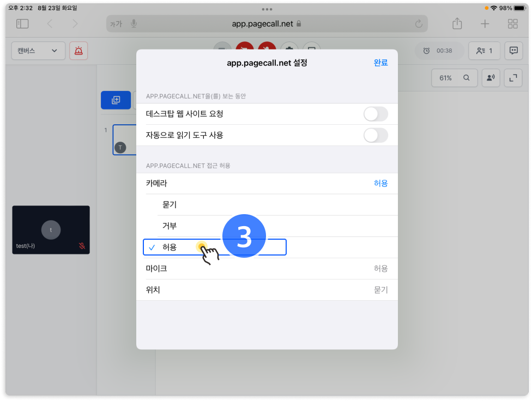
Task: Click the three dots multitasking indicator
Action: pyautogui.click(x=267, y=9)
